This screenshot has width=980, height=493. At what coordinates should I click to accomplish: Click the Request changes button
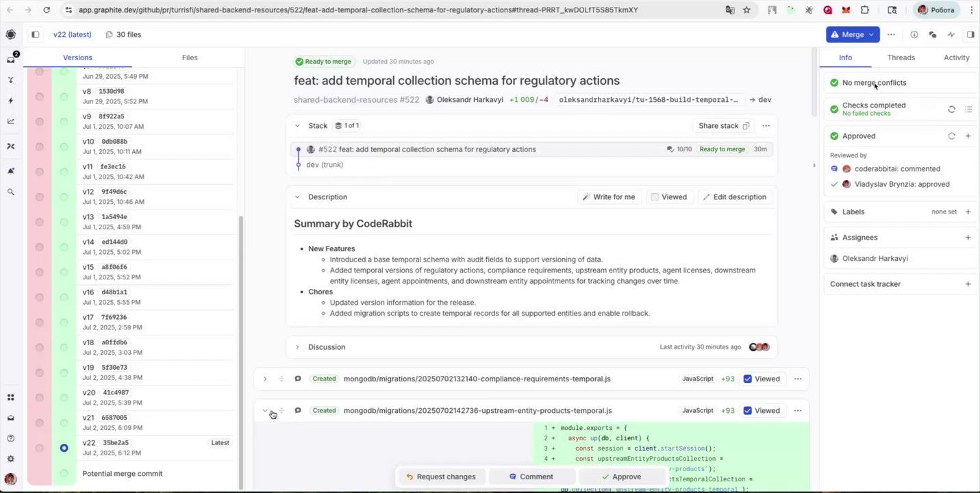(x=440, y=477)
